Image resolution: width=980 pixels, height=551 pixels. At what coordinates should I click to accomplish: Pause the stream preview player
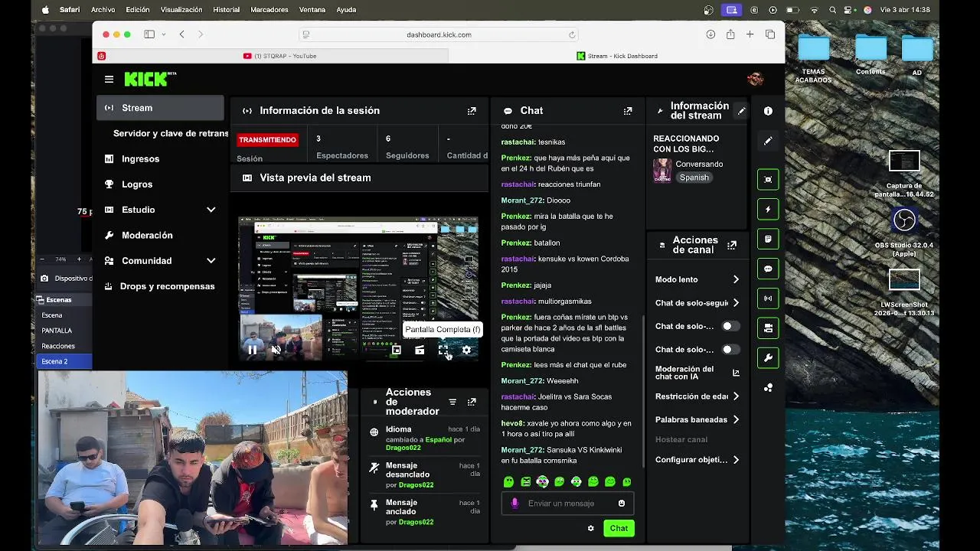(x=252, y=350)
